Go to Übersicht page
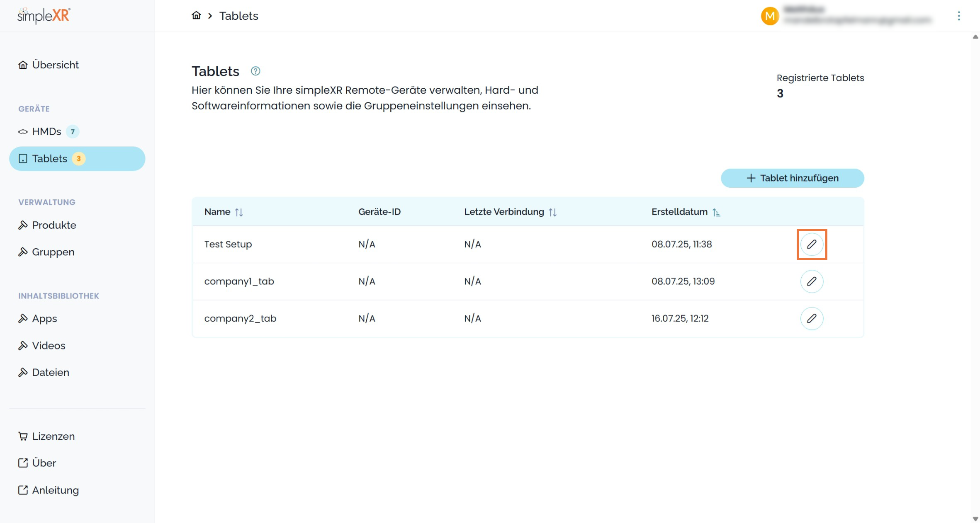Image resolution: width=980 pixels, height=523 pixels. 55,65
